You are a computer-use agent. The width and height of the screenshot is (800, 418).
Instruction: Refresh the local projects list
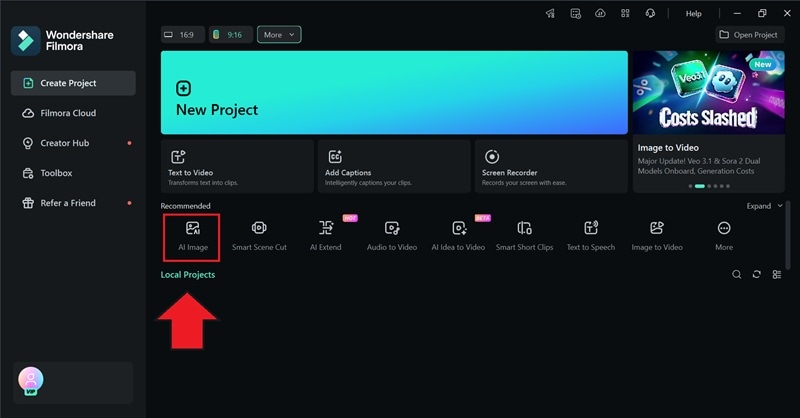(x=757, y=275)
